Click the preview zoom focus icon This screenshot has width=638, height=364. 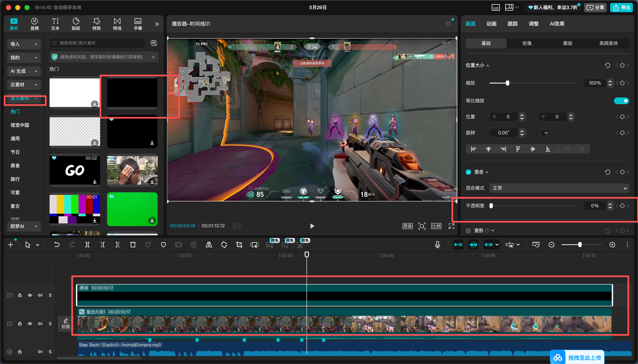click(422, 226)
